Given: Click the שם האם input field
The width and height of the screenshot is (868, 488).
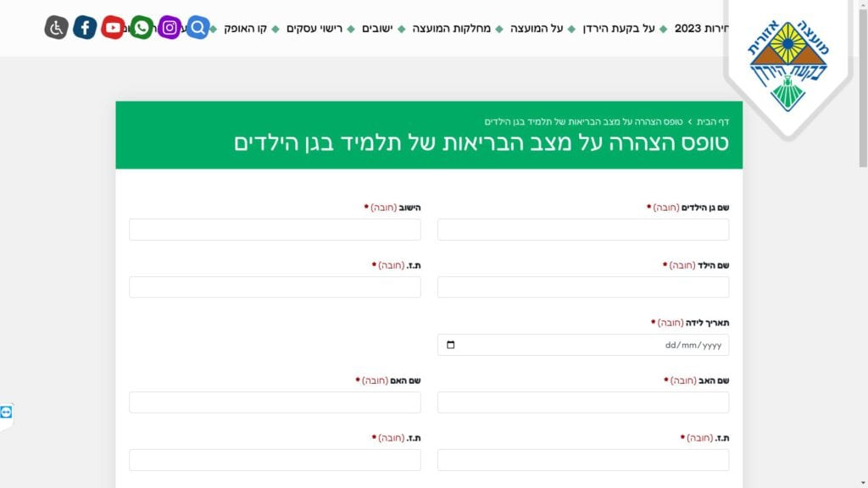Looking at the screenshot, I should (x=275, y=402).
